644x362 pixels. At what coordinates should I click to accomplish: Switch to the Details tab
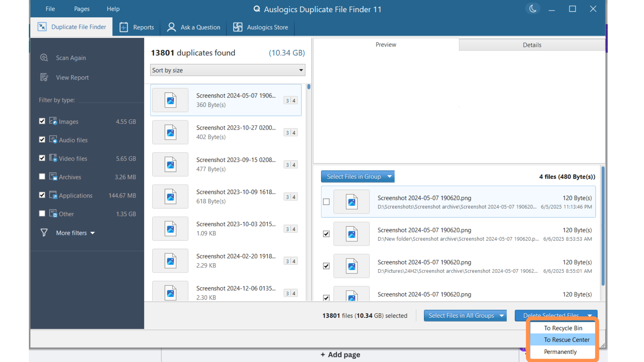point(532,45)
